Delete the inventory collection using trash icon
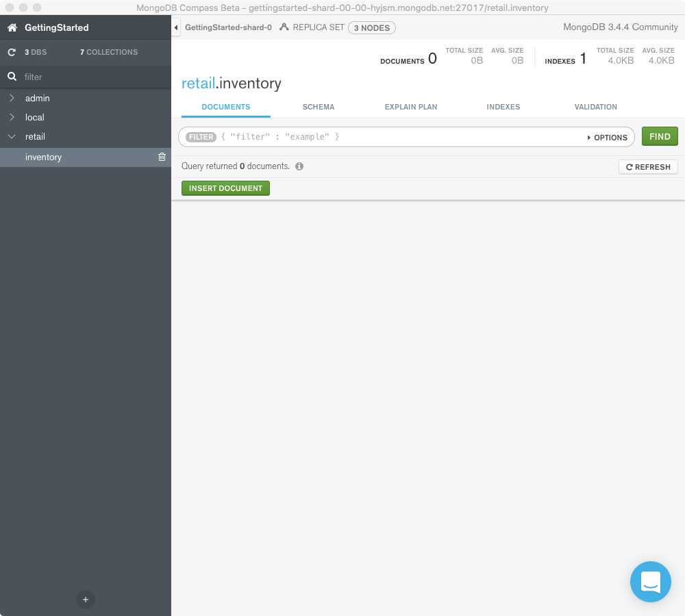This screenshot has height=616, width=685. click(162, 157)
